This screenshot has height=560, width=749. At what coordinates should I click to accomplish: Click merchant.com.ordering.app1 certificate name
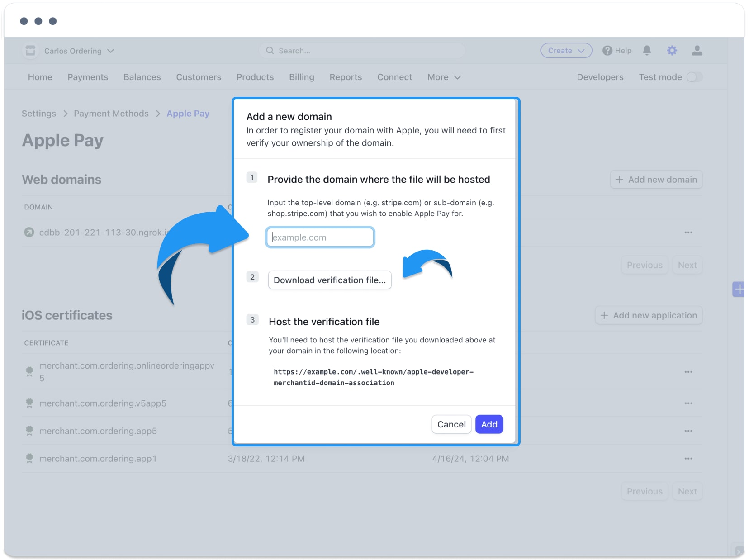pos(98,459)
